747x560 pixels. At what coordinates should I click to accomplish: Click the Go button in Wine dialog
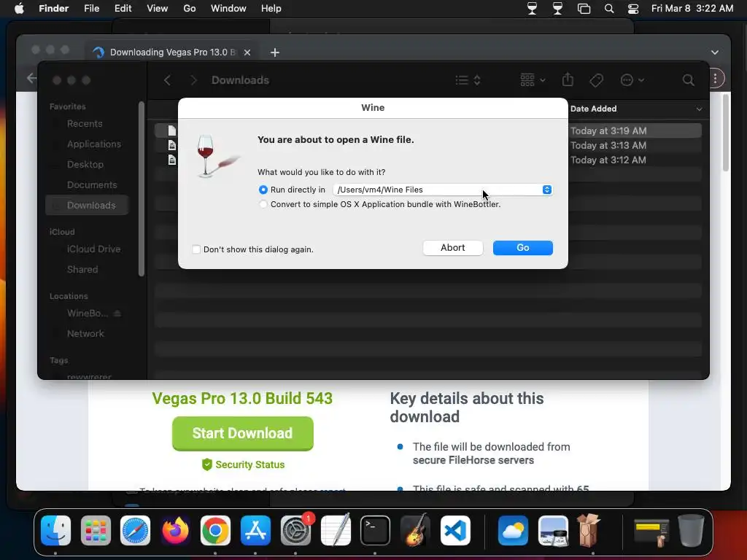522,248
